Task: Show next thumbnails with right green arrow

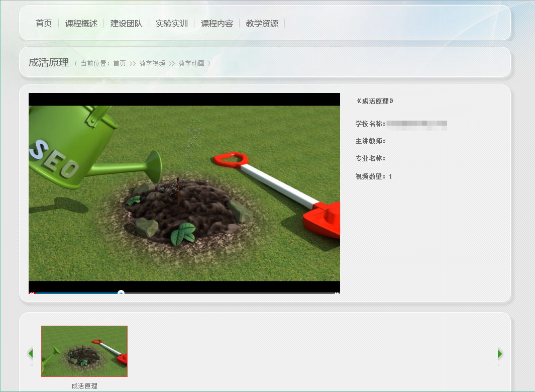Action: coord(500,354)
